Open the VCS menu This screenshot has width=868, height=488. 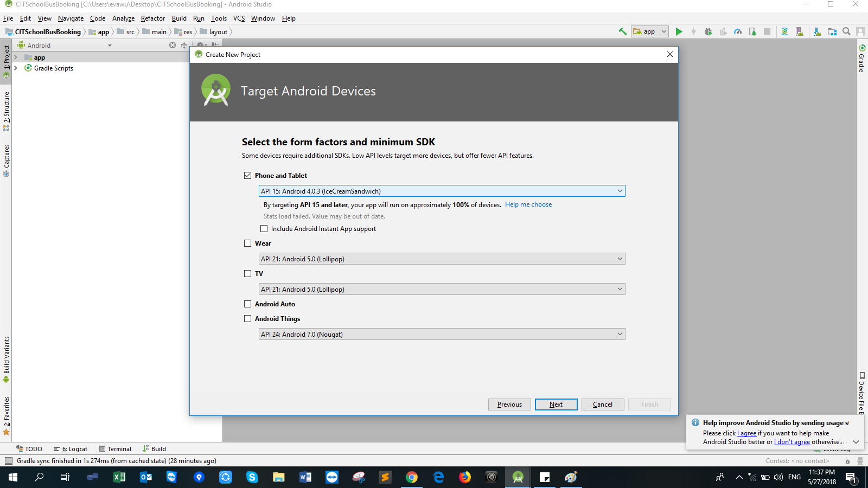pos(239,18)
